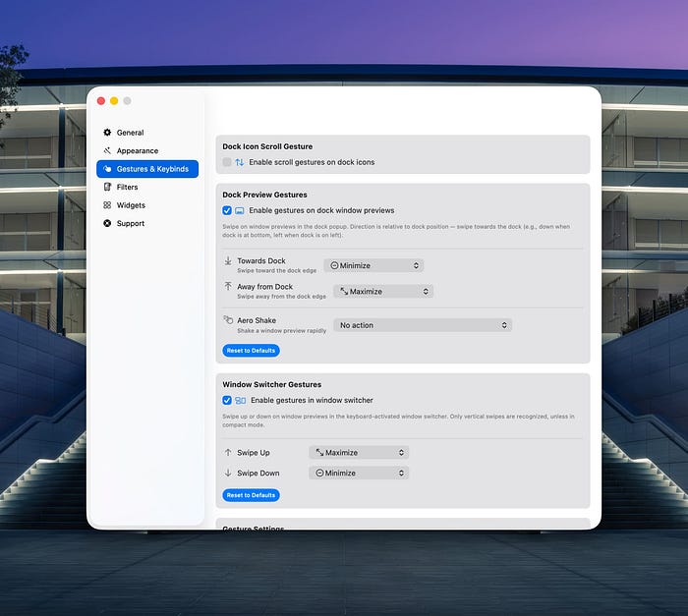Viewport: 688px width, 616px height.
Task: Select Gestures & Keybinds in sidebar
Action: [x=147, y=169]
